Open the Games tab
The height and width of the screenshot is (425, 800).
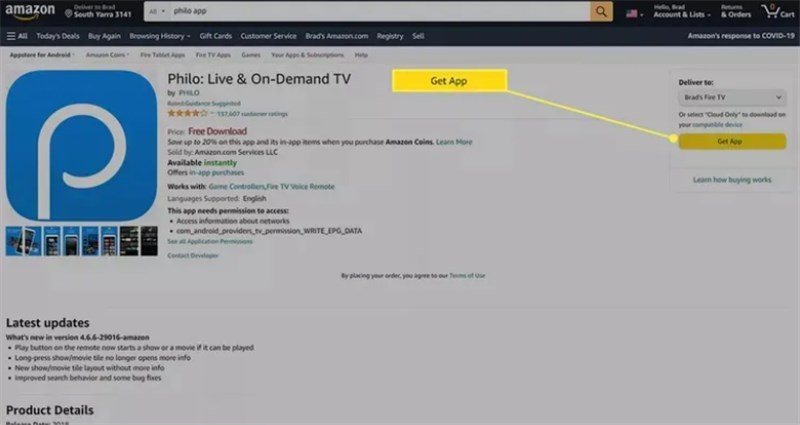tap(251, 55)
